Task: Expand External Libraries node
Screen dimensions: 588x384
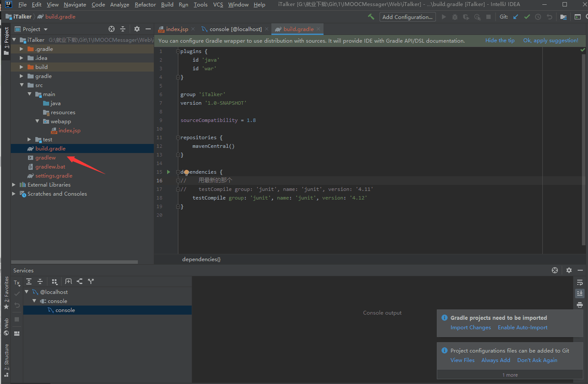Action: coord(14,184)
